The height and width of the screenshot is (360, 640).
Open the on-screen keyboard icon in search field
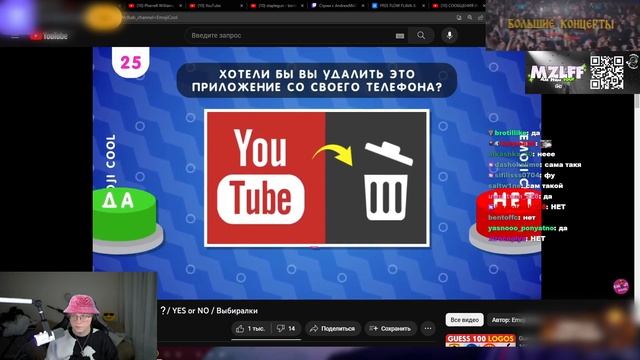click(400, 36)
